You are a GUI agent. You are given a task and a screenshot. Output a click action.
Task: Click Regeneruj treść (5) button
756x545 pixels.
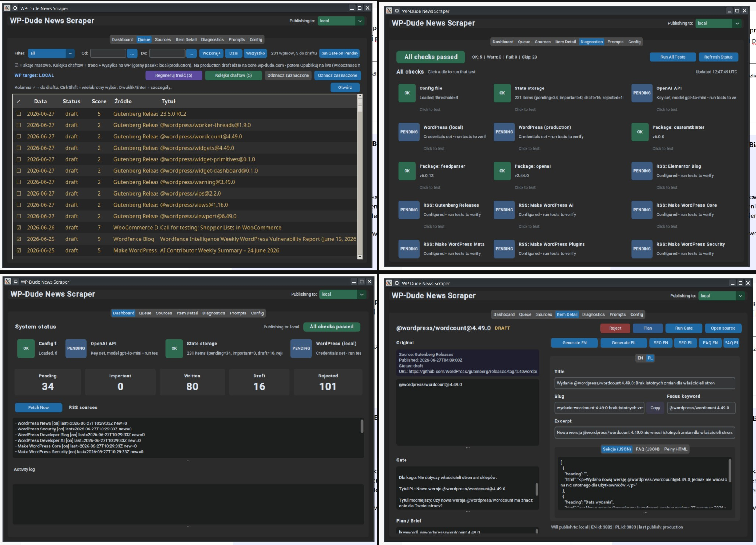174,75
